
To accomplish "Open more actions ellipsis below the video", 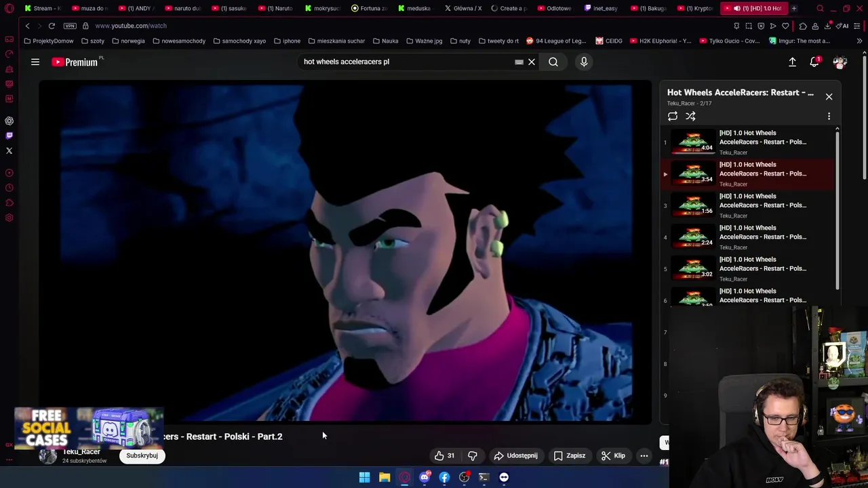I will click(x=644, y=455).
